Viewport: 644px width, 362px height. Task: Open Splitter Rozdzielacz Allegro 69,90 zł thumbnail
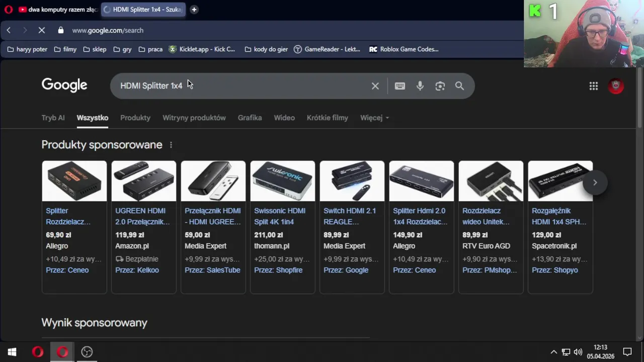tap(74, 181)
